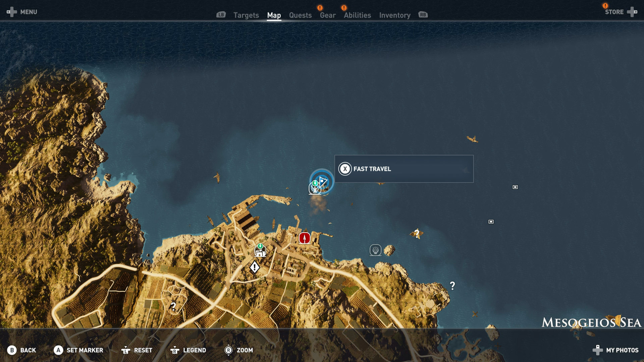
Task: Select the question mark on the eastern coast
Action: click(452, 286)
